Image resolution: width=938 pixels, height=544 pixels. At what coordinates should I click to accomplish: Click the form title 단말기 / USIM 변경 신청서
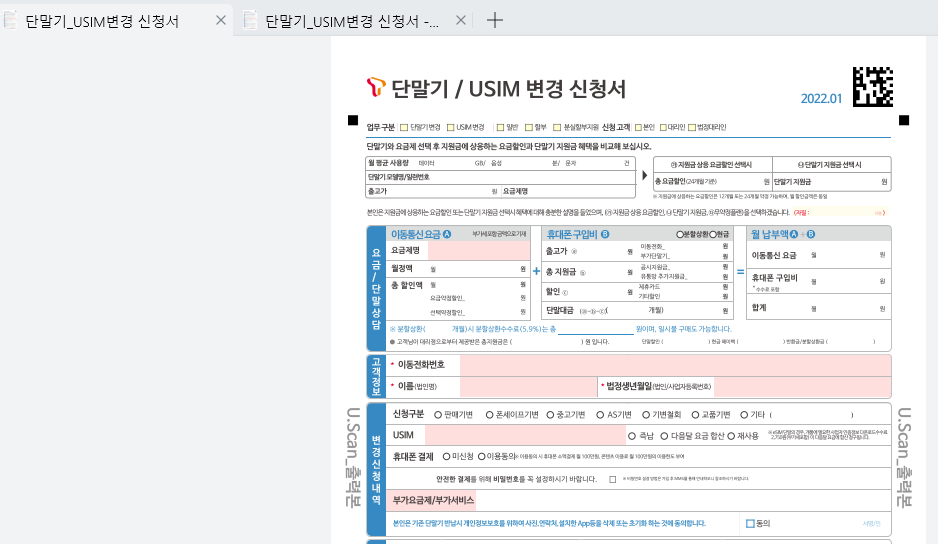click(508, 89)
